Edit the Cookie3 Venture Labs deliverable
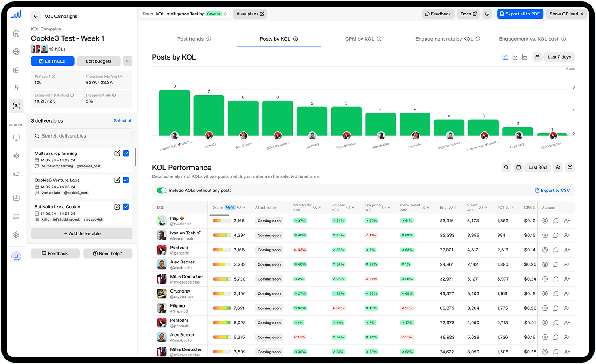Image resolution: width=596 pixels, height=364 pixels. click(117, 180)
